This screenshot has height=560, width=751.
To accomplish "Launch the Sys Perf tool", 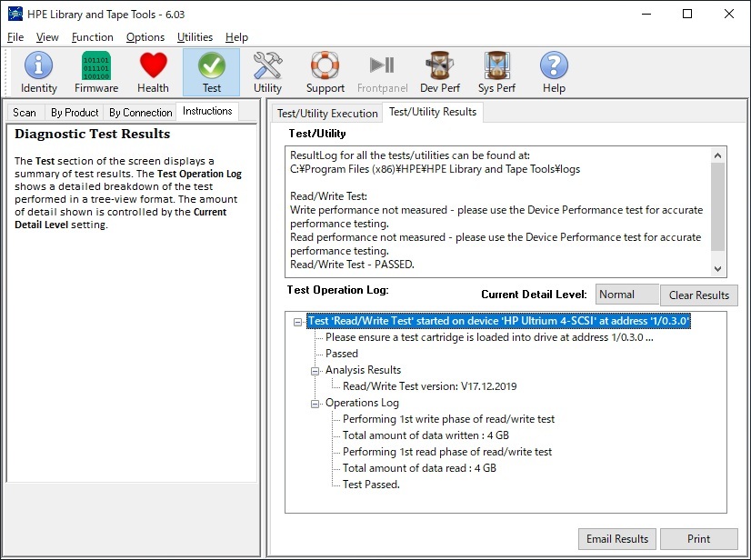I will [x=496, y=73].
